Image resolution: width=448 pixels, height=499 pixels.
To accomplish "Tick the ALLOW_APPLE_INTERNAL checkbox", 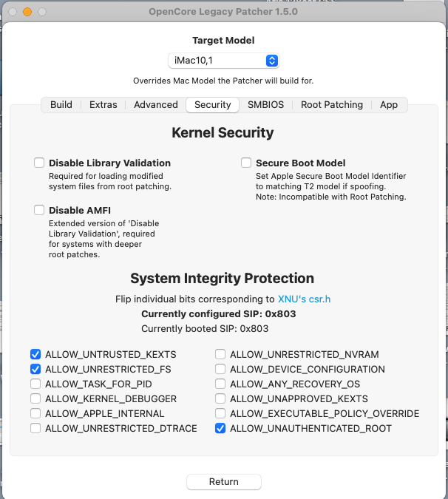I will click(x=36, y=413).
